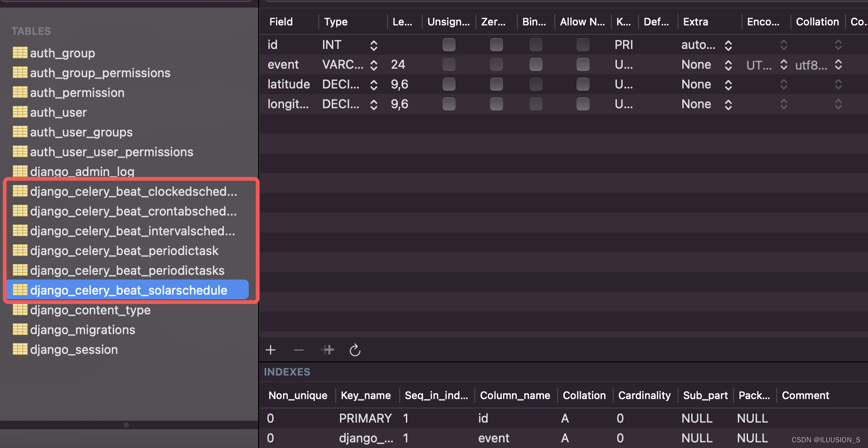Toggle Allow Null checkbox for id field
The width and height of the screenshot is (868, 448).
[x=583, y=45]
